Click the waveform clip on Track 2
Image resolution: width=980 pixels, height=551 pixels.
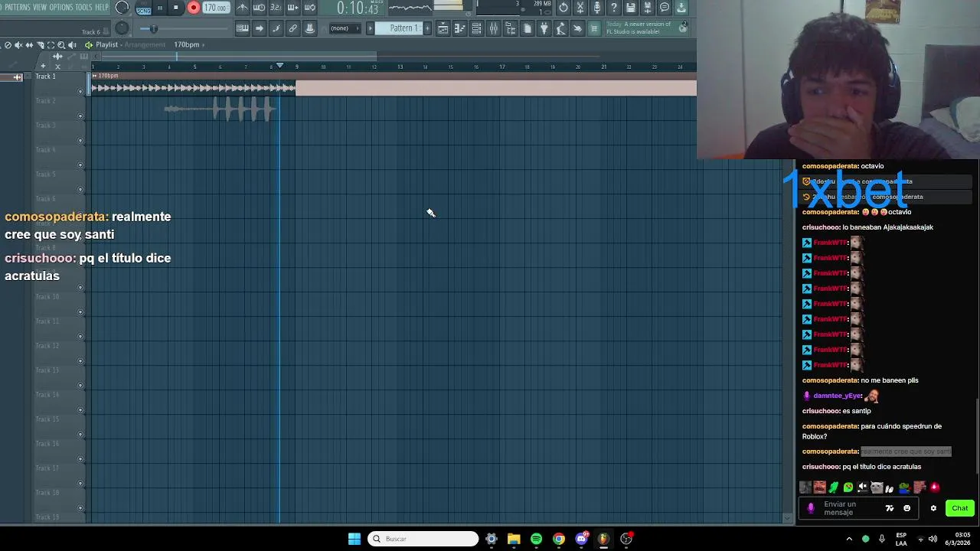(x=220, y=109)
